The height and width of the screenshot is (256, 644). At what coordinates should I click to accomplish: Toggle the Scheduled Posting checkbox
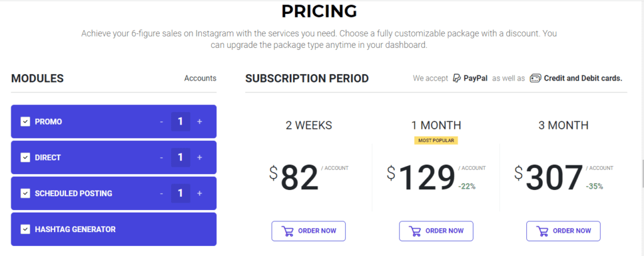25,193
